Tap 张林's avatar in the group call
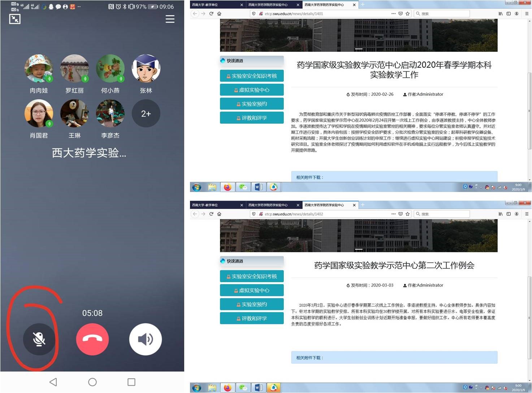This screenshot has width=532, height=393. (146, 69)
